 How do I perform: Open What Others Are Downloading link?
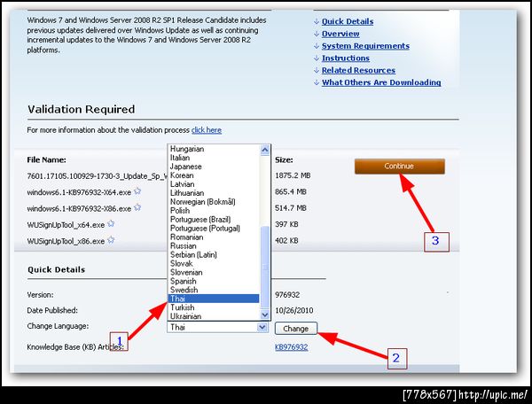tap(381, 82)
